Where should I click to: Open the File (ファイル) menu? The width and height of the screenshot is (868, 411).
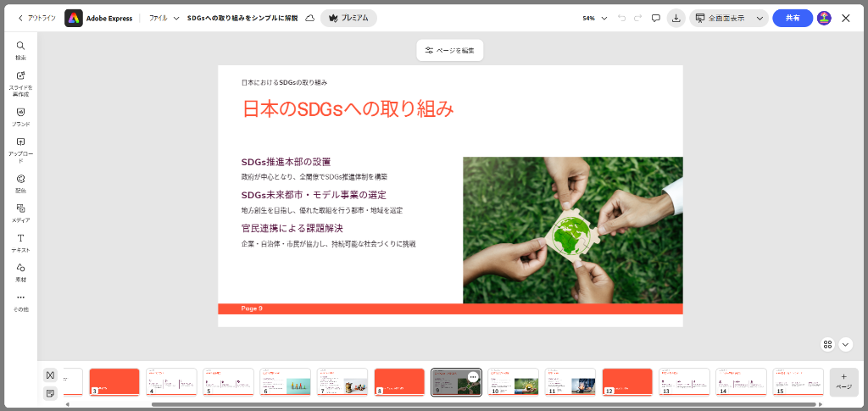tap(159, 19)
